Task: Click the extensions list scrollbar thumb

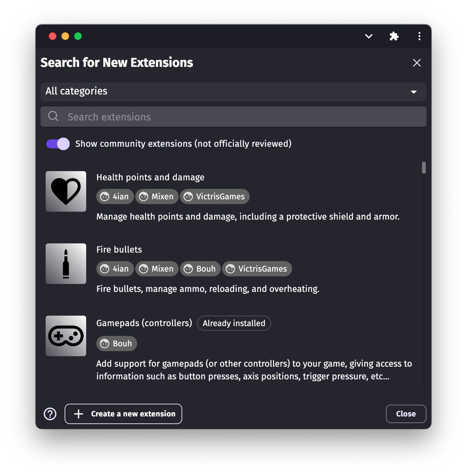Action: tap(424, 168)
